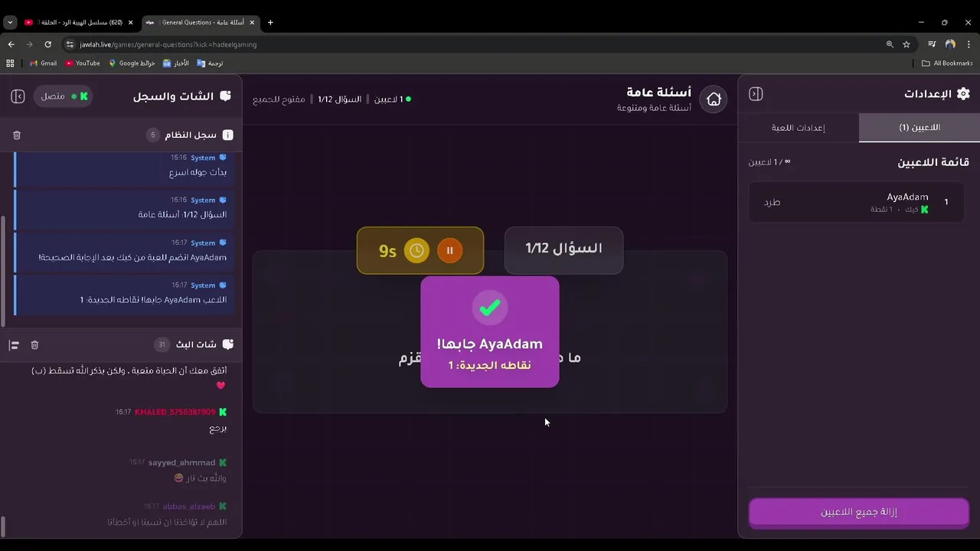The image size is (980, 551).
Task: Click the yellow clock timer icon
Action: [416, 250]
